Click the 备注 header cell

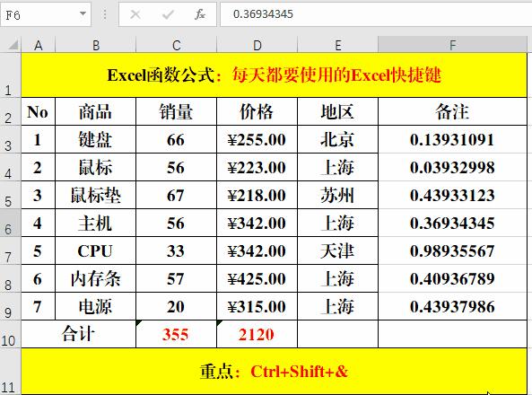453,111
